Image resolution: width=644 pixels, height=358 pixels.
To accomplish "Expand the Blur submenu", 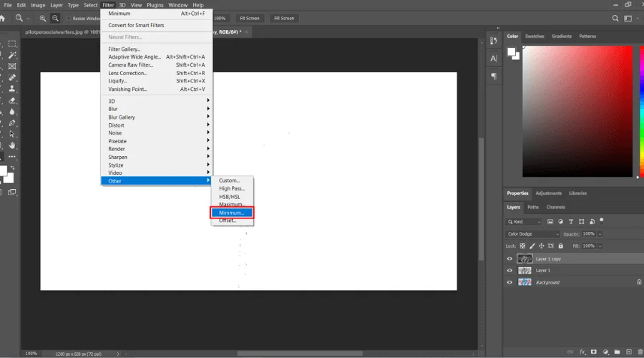I will (x=156, y=109).
